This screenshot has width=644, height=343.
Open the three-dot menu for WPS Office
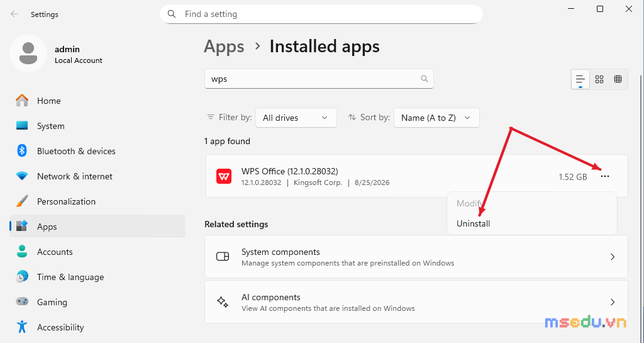pos(605,177)
